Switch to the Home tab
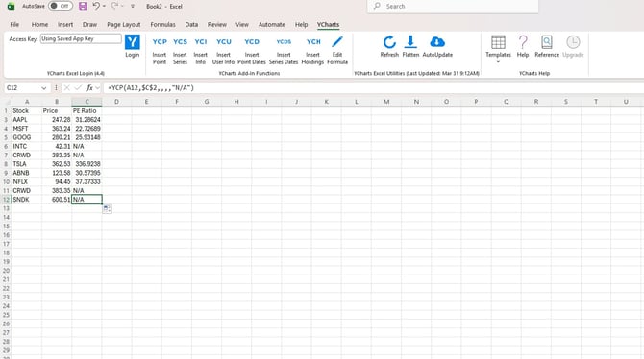The image size is (644, 359). pyautogui.click(x=39, y=25)
